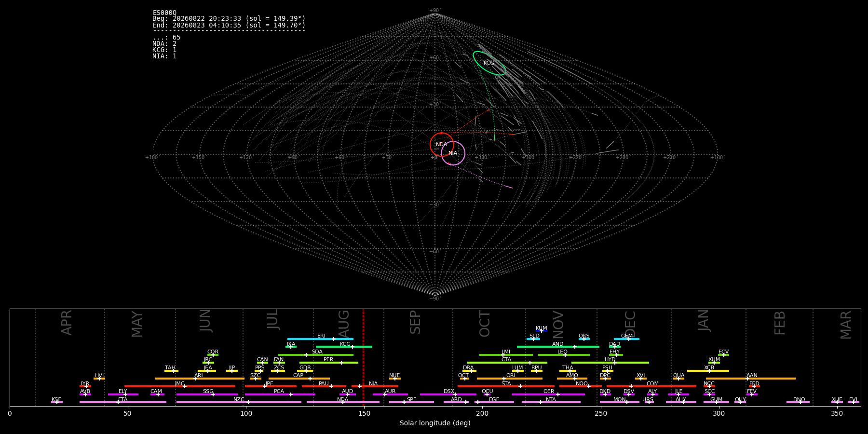
Task: Select the STA shower label
Action: pos(506,384)
